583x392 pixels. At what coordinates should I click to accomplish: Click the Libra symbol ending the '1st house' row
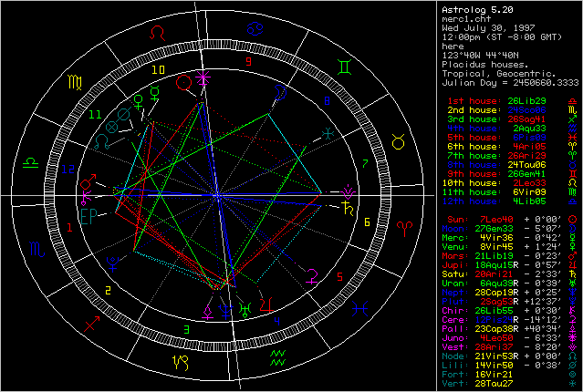pos(573,101)
